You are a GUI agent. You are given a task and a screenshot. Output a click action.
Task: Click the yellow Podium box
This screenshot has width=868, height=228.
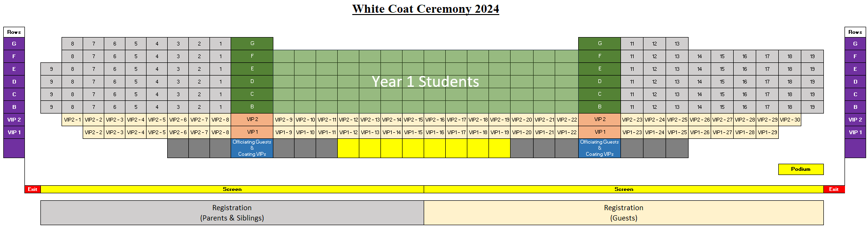(x=801, y=169)
